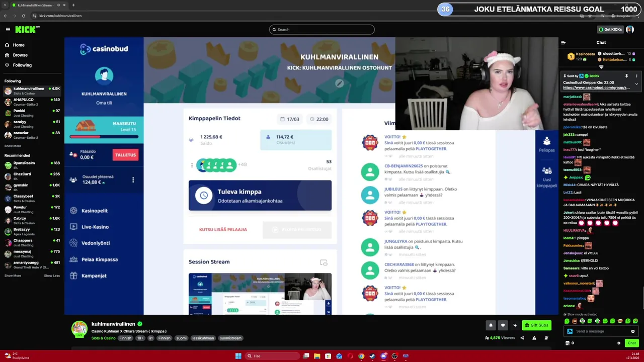
Task: Open RyansRealm recommended channel
Action: coord(32,165)
